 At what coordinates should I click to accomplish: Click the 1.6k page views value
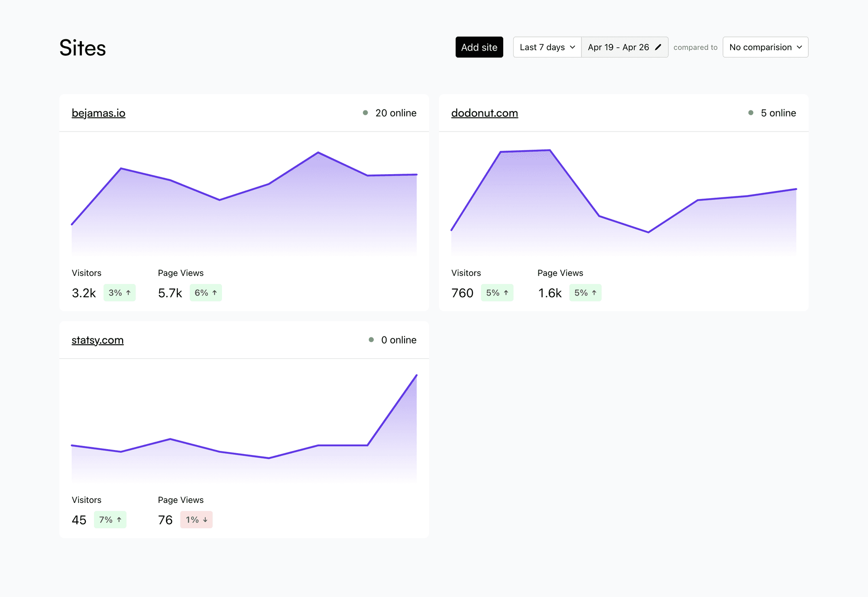(x=550, y=293)
